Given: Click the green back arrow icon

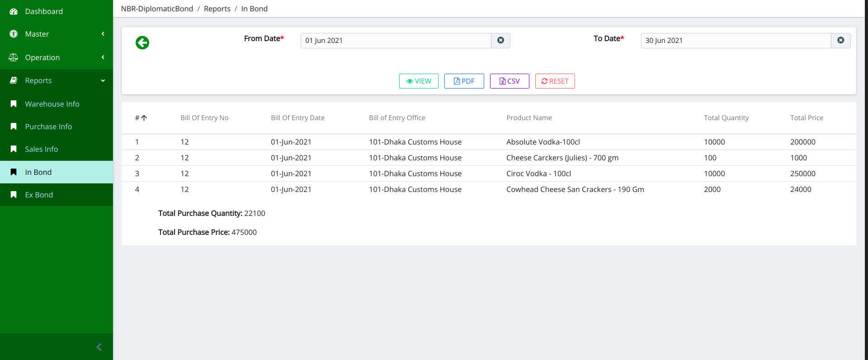Looking at the screenshot, I should tap(142, 42).
